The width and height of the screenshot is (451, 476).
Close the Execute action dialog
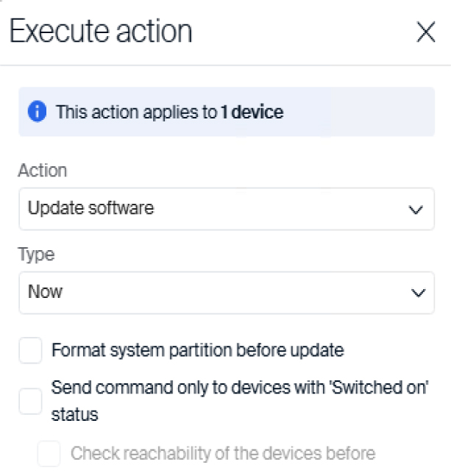coord(426,32)
